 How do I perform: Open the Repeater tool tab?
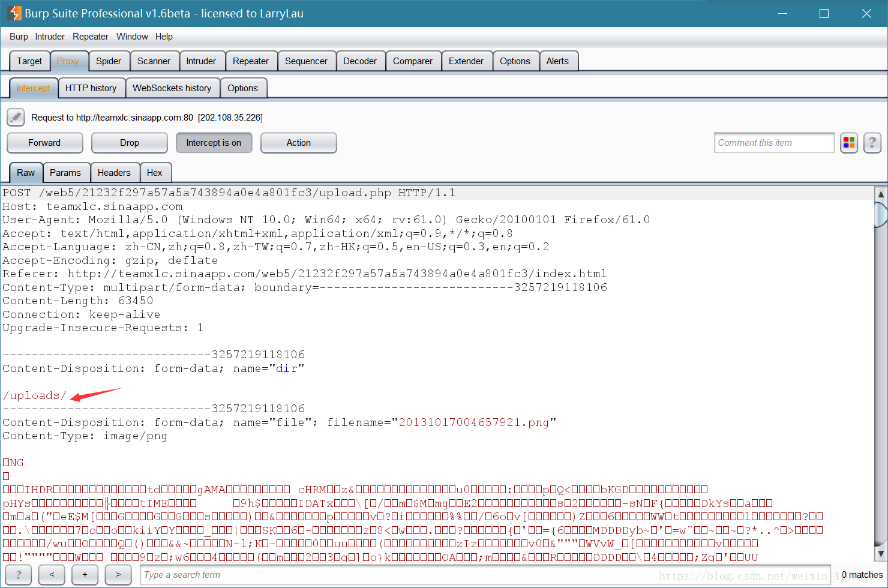tap(251, 61)
